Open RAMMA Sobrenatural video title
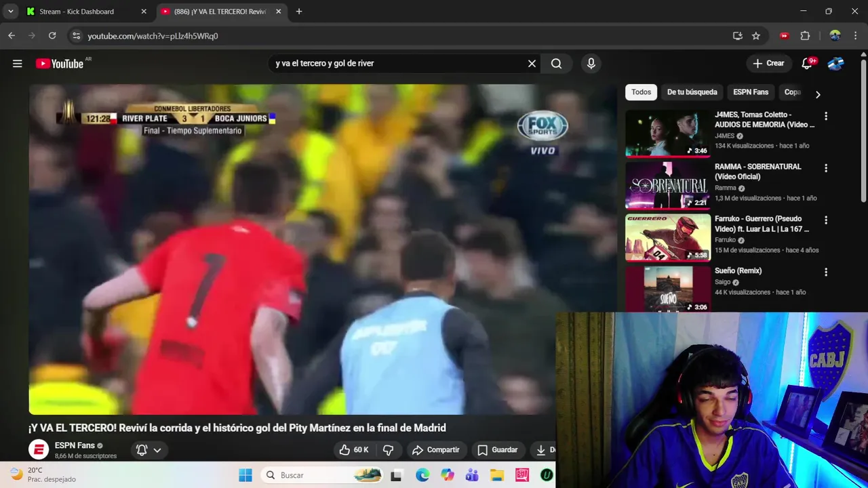Image resolution: width=868 pixels, height=488 pixels. [x=758, y=171]
